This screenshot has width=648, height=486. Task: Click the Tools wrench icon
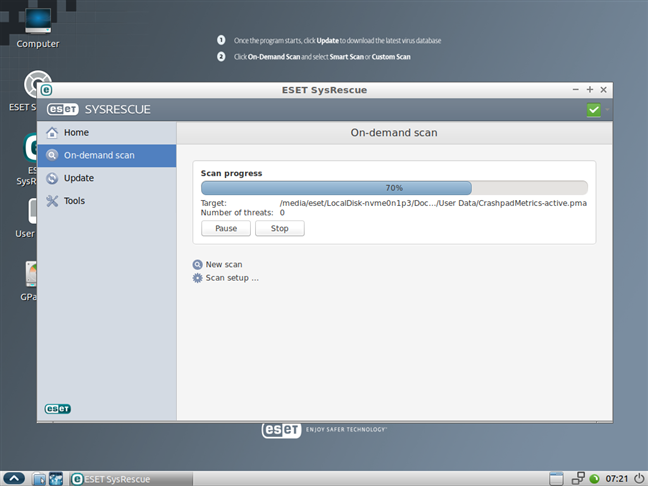52,201
